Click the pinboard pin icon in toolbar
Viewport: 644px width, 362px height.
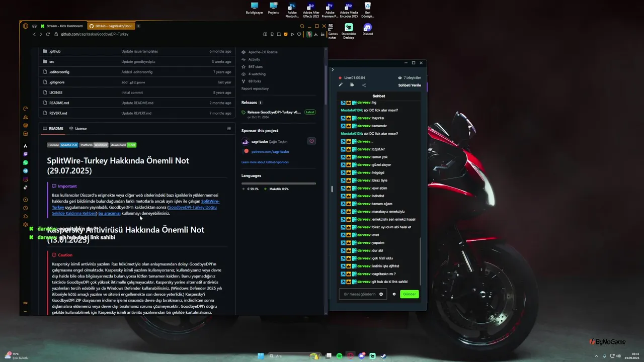pos(272,34)
